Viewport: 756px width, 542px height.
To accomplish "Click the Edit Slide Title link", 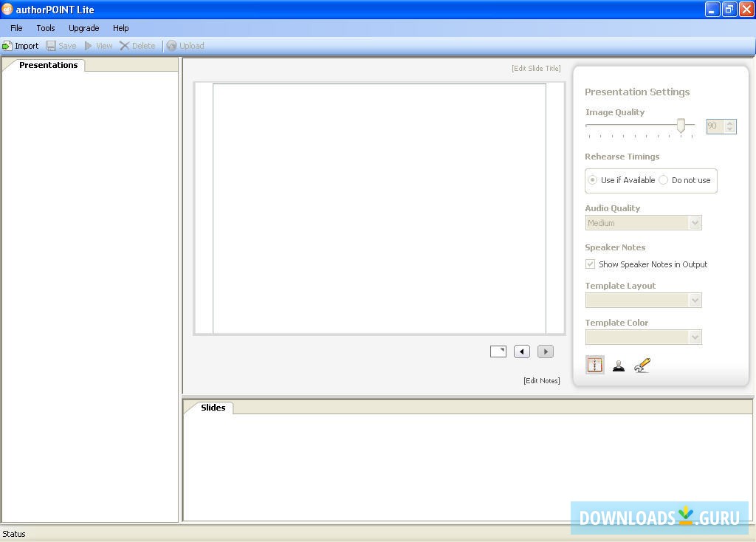I will click(536, 68).
